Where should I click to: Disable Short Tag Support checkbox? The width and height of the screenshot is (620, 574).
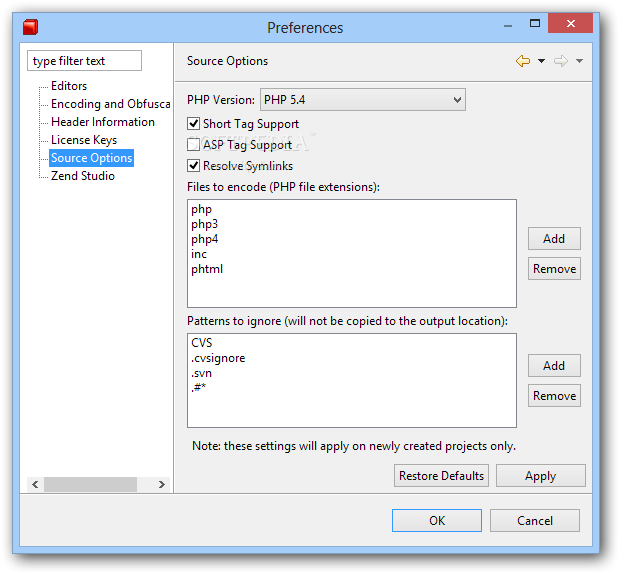193,124
